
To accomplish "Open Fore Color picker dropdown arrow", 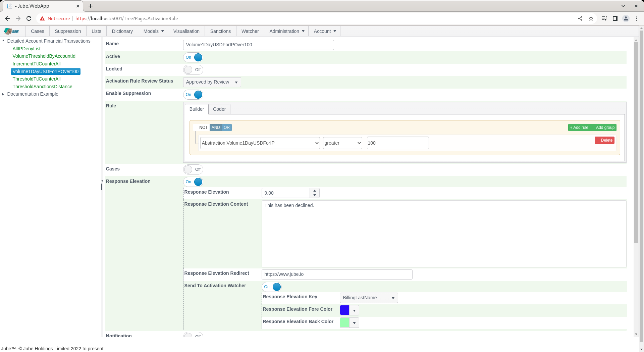I will 354,310.
